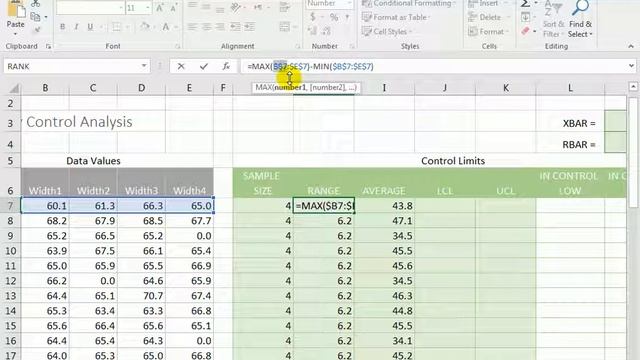
Task: Pick the Fill Color bucket
Action: (144, 27)
